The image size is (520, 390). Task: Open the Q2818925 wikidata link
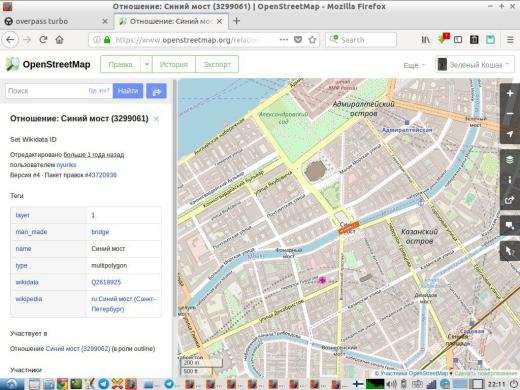(106, 282)
